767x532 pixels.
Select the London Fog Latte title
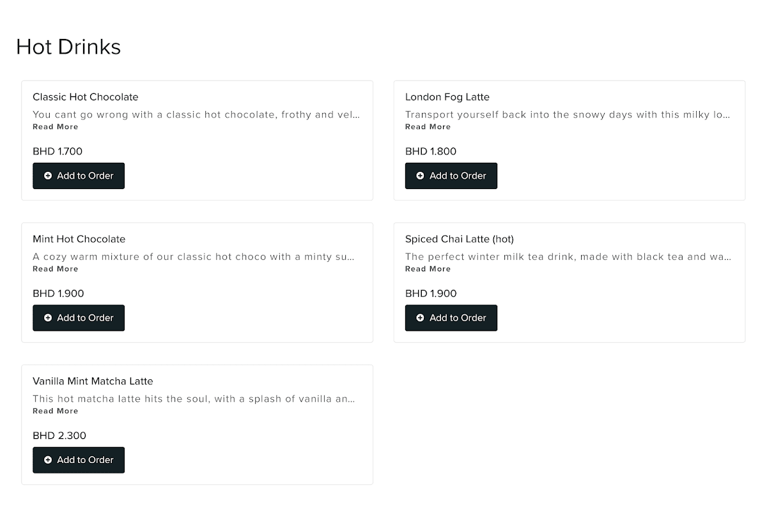[447, 97]
